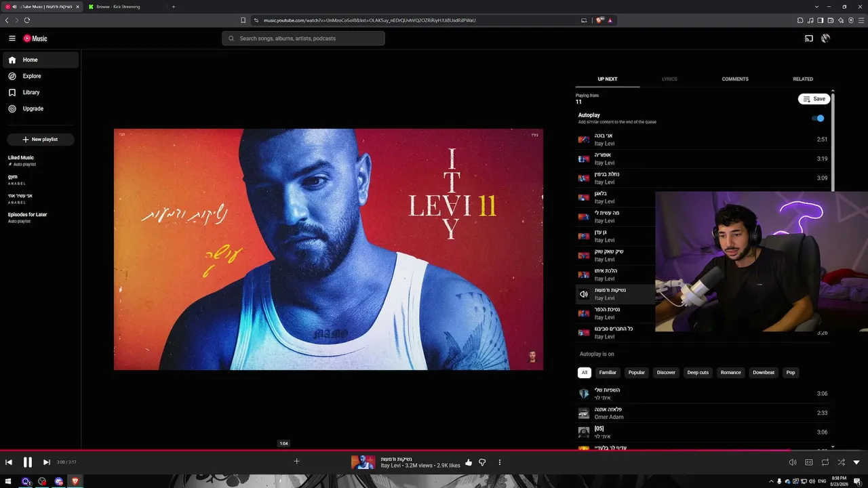Open the three-dot song options menu
Screen dimensions: 868x488
(x=500, y=462)
